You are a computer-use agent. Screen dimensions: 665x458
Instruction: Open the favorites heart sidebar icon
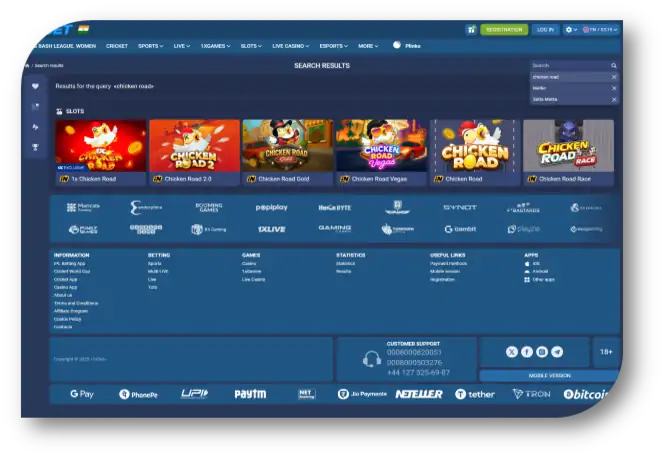click(x=35, y=86)
